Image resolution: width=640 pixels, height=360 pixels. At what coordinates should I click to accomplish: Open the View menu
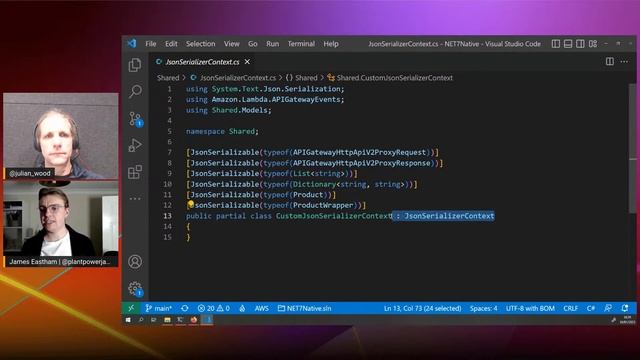pos(231,44)
